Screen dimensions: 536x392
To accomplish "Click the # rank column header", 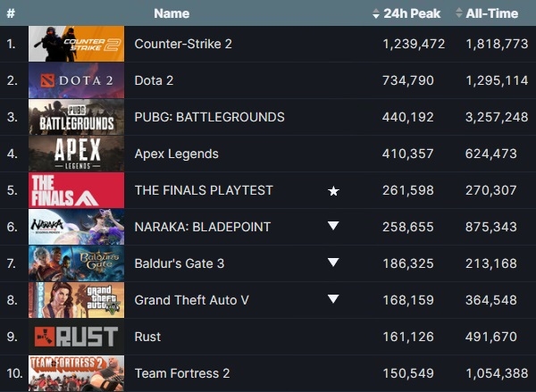I will (x=11, y=13).
